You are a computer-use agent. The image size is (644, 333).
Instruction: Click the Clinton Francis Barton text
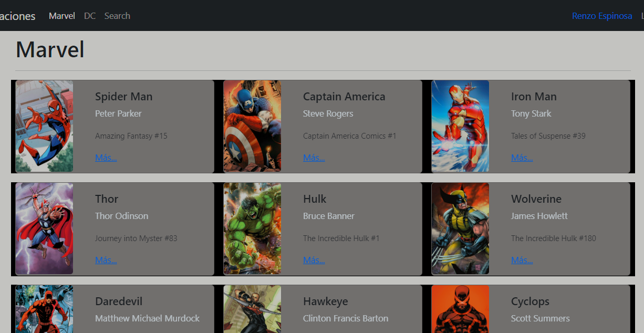click(x=346, y=318)
